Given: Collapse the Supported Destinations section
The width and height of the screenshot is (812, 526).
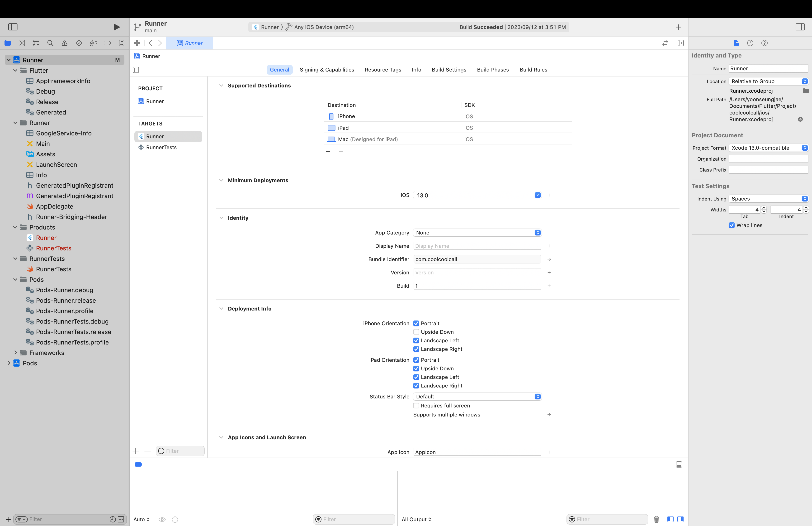Looking at the screenshot, I should [222, 85].
